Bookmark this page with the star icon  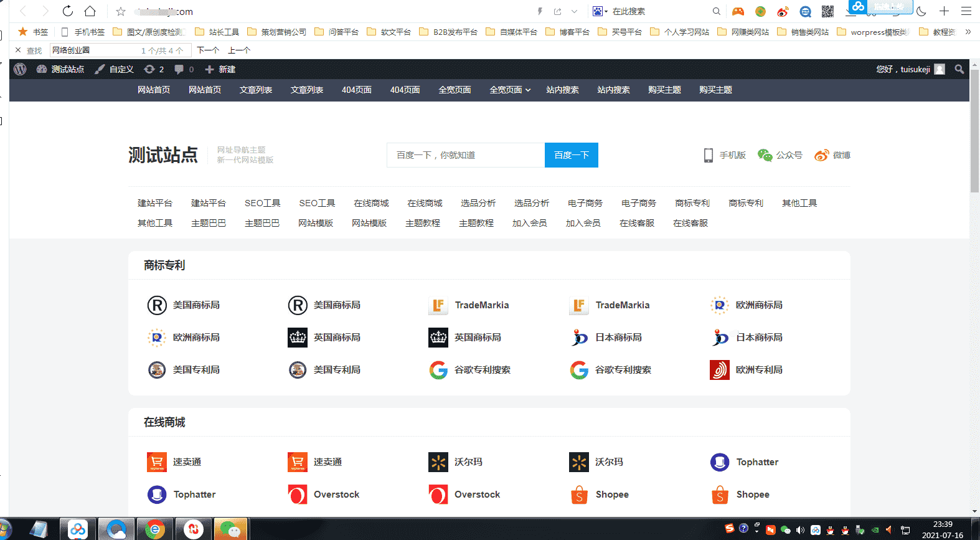121,11
